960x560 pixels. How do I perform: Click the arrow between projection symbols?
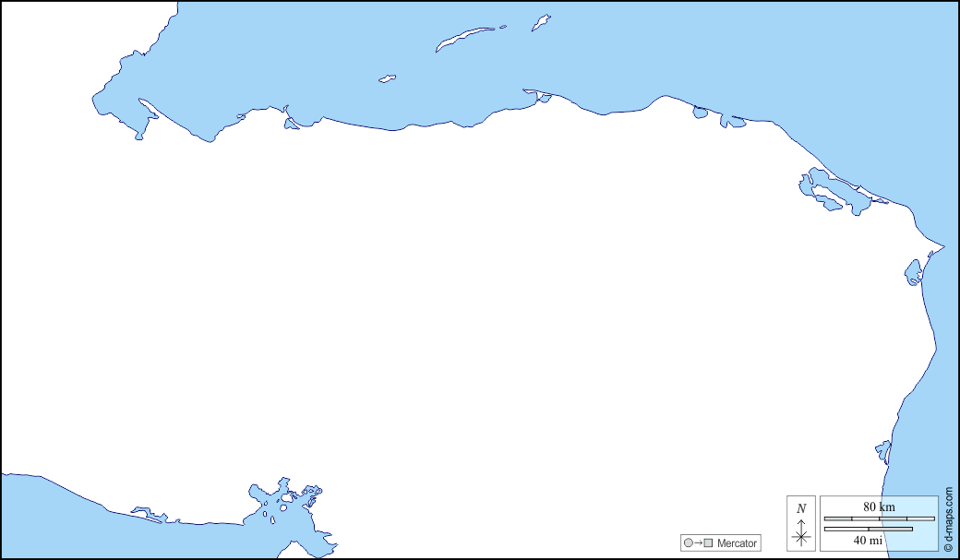click(699, 542)
